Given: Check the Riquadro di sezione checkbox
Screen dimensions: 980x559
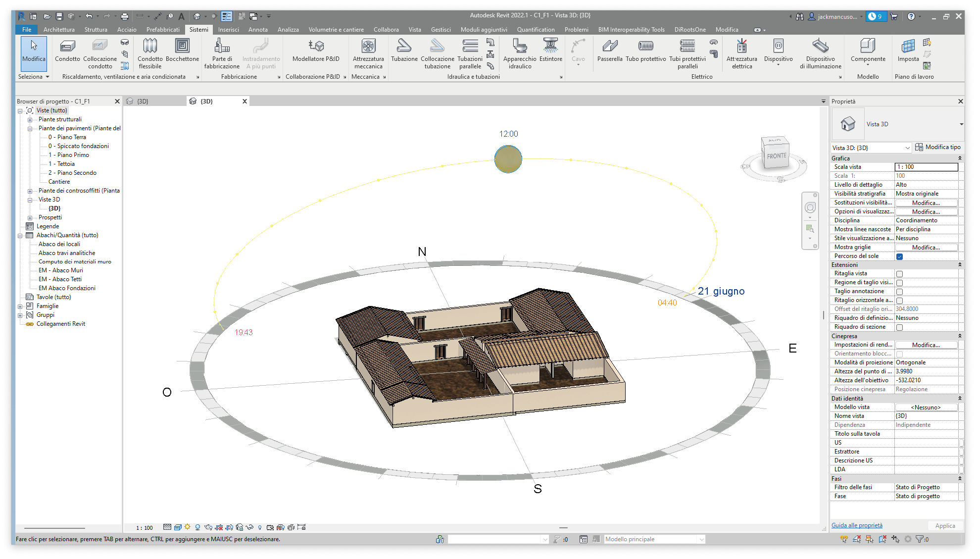Looking at the screenshot, I should tap(899, 327).
